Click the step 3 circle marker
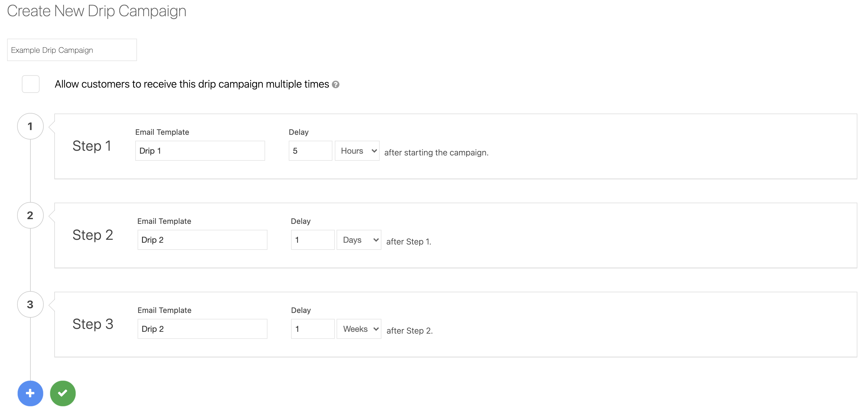The image size is (868, 420). tap(30, 304)
